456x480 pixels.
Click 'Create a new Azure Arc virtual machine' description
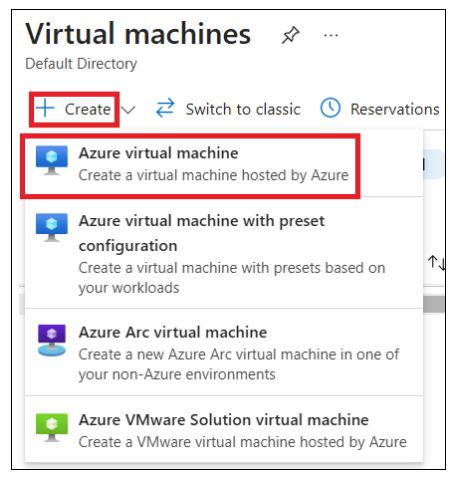239,364
